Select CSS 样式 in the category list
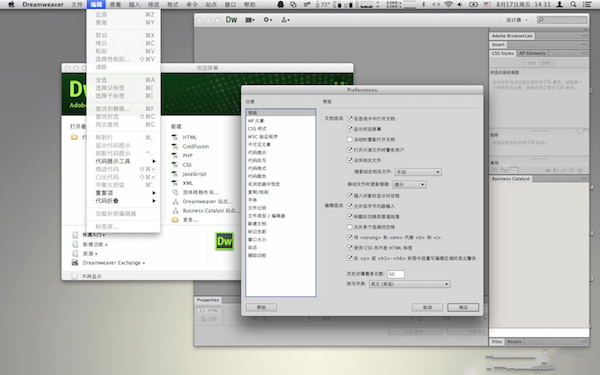This screenshot has width=600, height=375. pos(257,129)
